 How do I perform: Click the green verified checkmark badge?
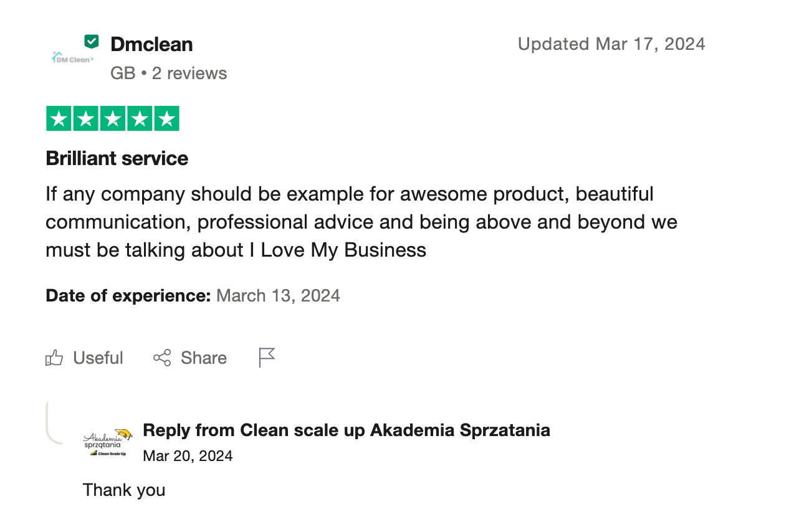click(x=92, y=42)
